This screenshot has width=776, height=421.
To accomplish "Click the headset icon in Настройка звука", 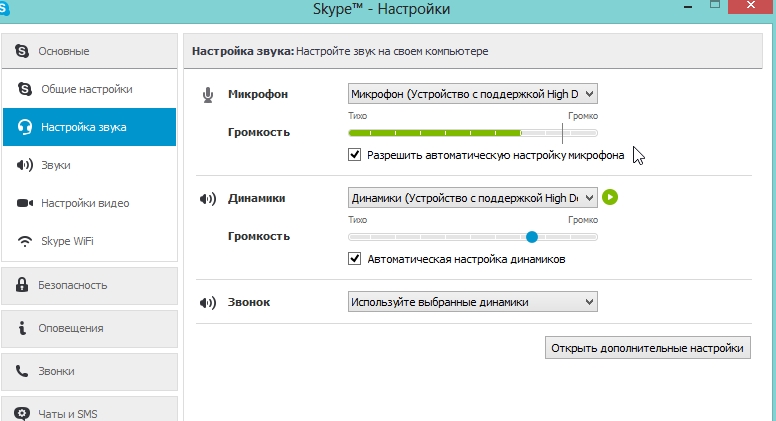I will click(x=25, y=127).
